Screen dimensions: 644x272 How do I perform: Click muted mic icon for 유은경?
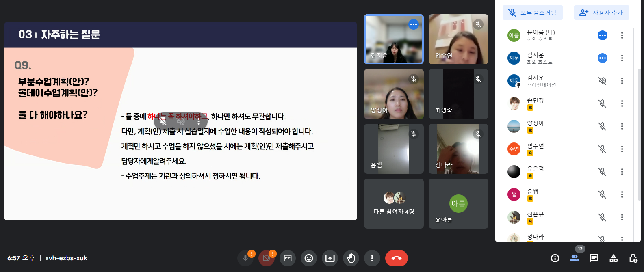pyautogui.click(x=603, y=172)
